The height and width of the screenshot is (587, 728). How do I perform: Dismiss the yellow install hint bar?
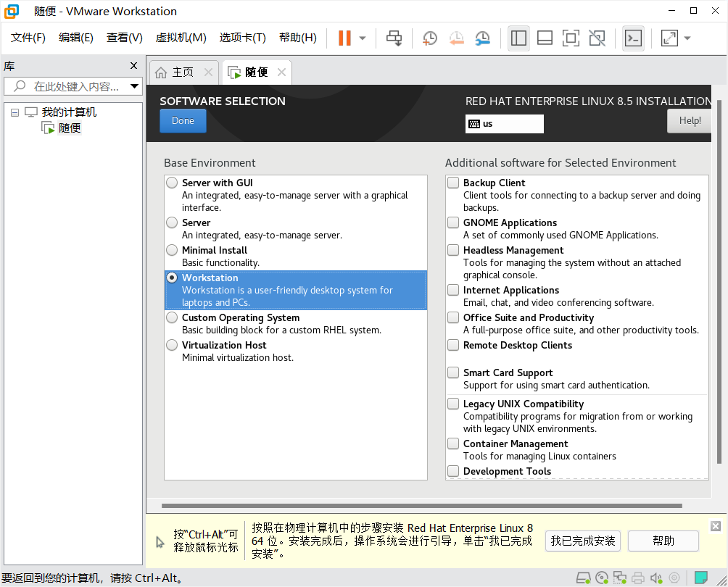[716, 526]
